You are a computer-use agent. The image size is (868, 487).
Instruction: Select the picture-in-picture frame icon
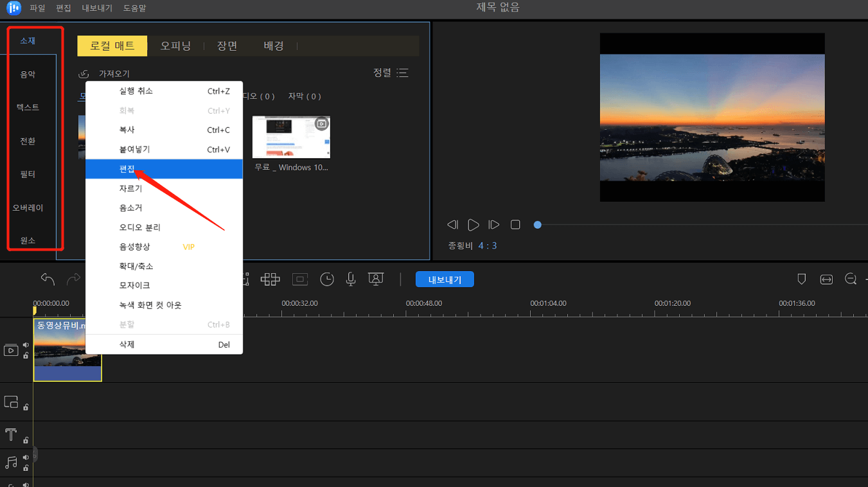click(299, 279)
